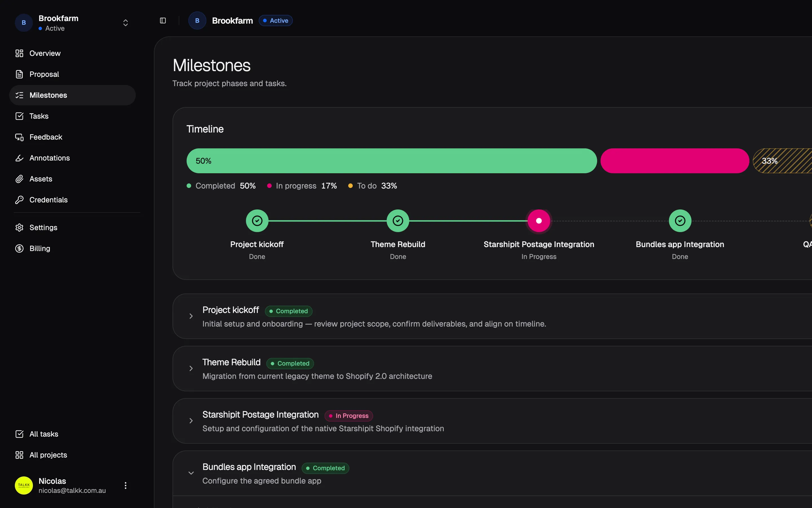Open the Tasks page

[72, 116]
